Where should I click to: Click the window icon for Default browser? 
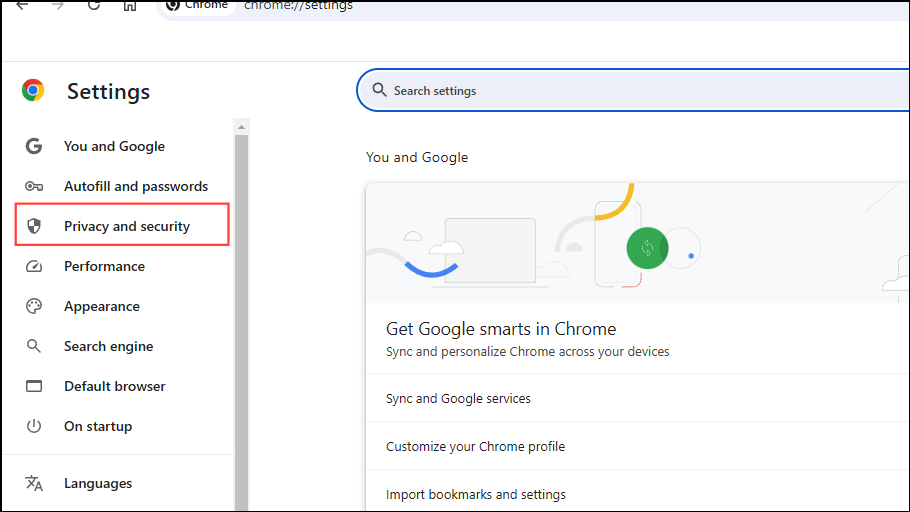(34, 386)
